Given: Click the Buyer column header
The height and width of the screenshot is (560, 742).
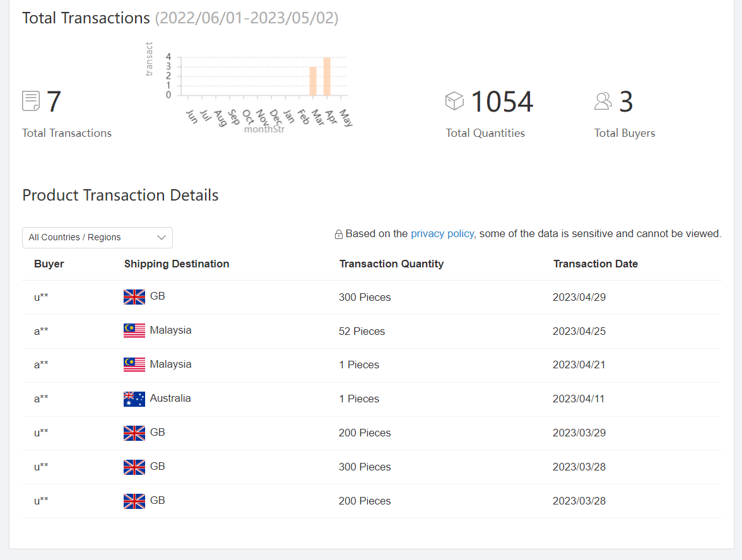Looking at the screenshot, I should (x=49, y=264).
